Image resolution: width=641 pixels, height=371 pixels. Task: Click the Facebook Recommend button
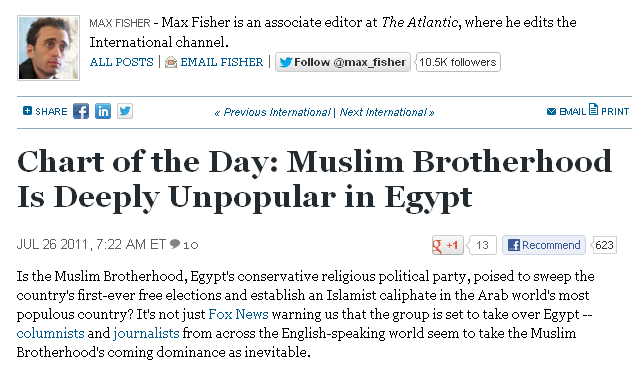pyautogui.click(x=544, y=245)
